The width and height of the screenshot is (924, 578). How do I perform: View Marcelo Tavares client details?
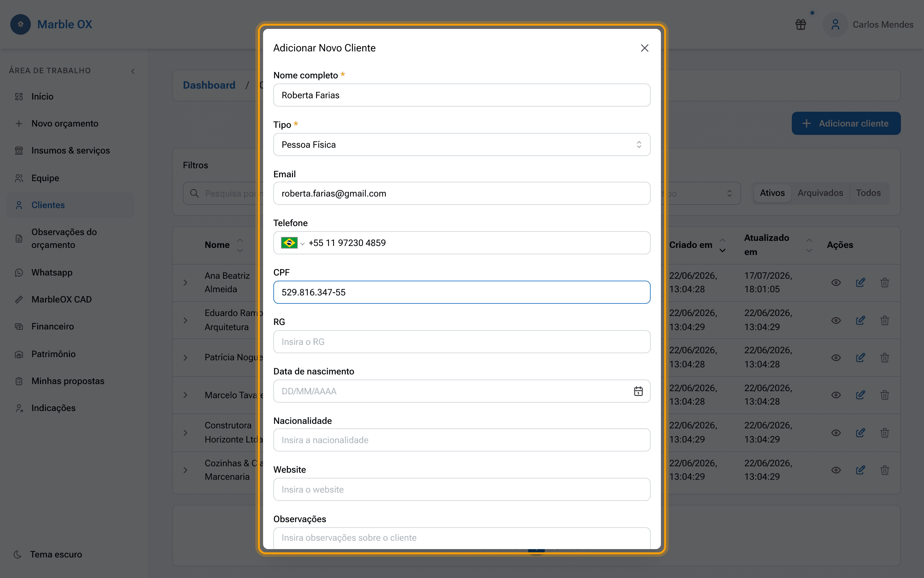pyautogui.click(x=836, y=395)
